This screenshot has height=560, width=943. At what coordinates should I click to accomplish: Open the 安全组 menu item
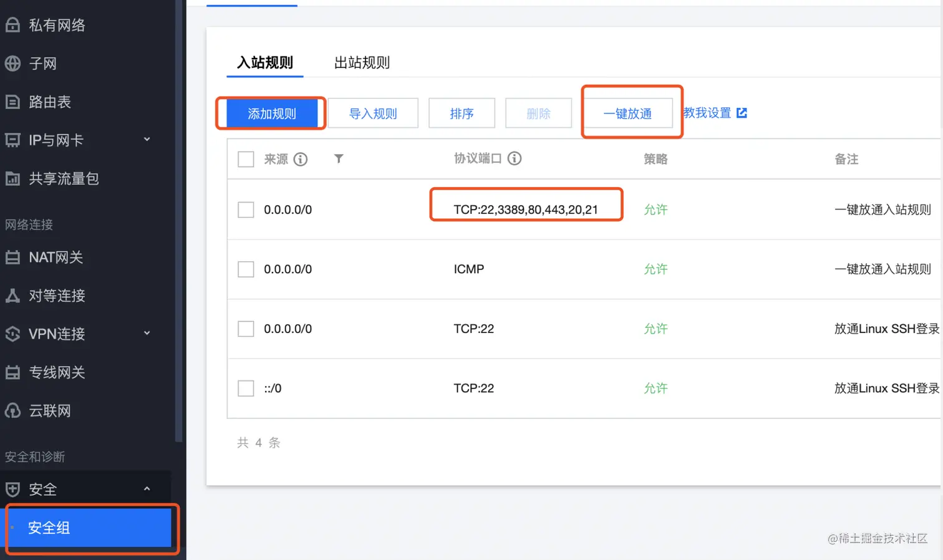pyautogui.click(x=49, y=528)
